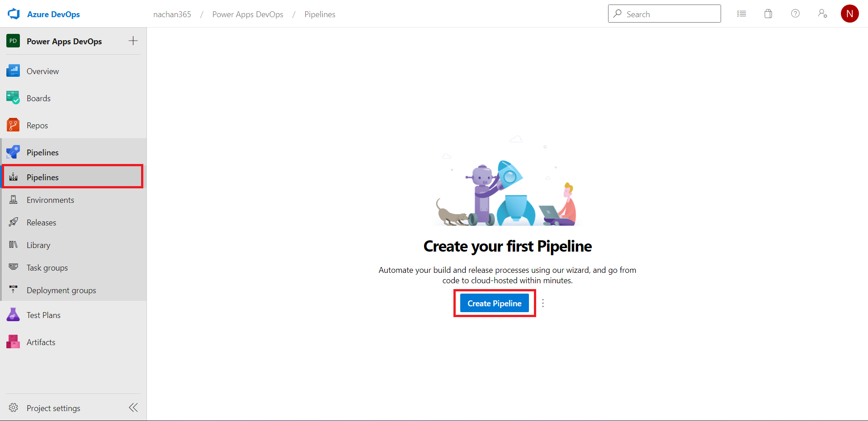Open the Artifacts section
Viewport: 868px width, 421px height.
41,342
